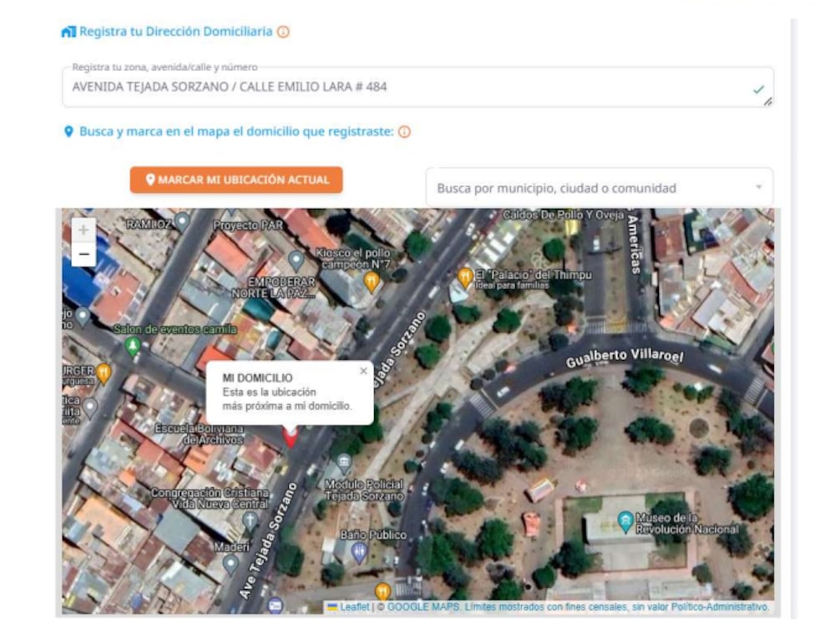Click the dropdown arrow in municipality search
The height and width of the screenshot is (644, 835).
tap(758, 187)
